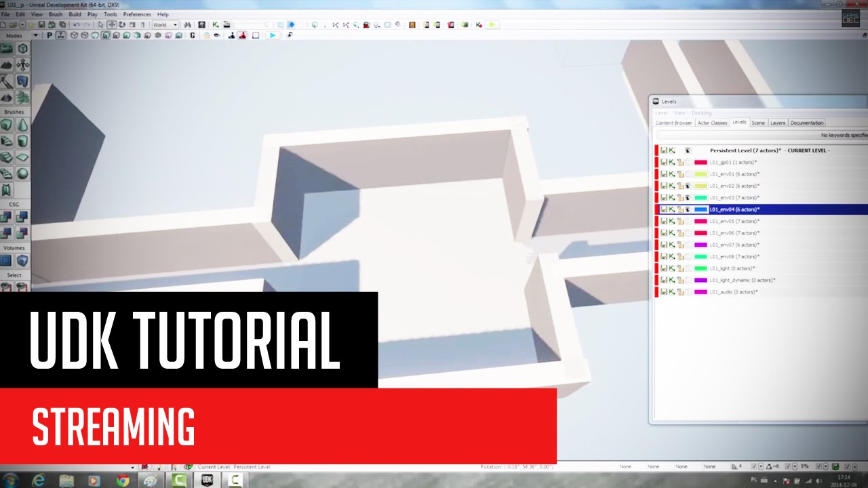This screenshot has height=488, width=868.
Task: Toggle the lock on L01_audio
Action: [x=679, y=292]
